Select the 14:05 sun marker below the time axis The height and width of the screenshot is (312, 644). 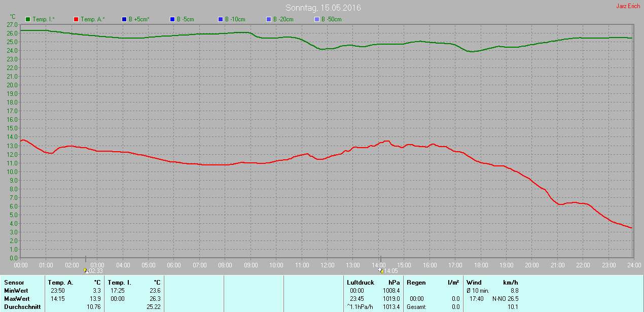click(380, 271)
